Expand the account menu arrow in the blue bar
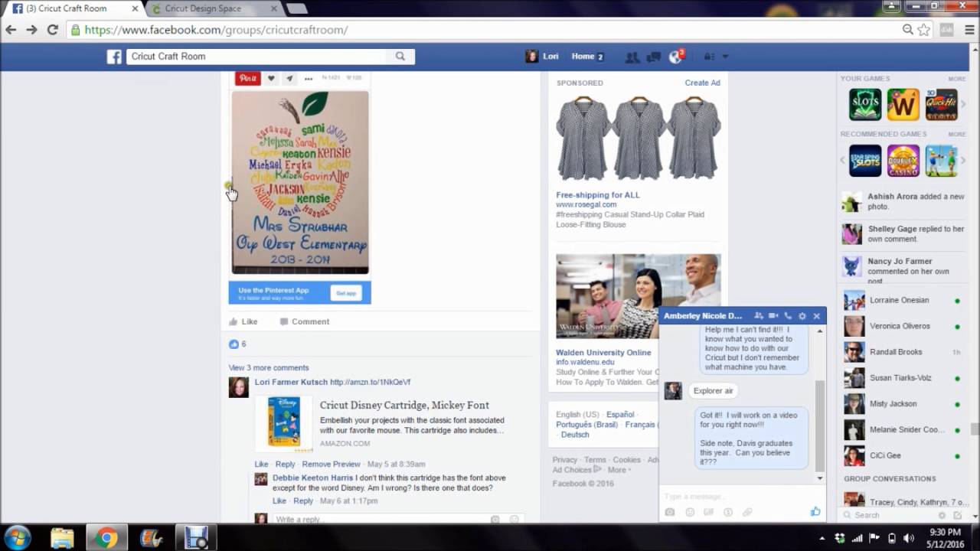980x551 pixels. pos(725,57)
